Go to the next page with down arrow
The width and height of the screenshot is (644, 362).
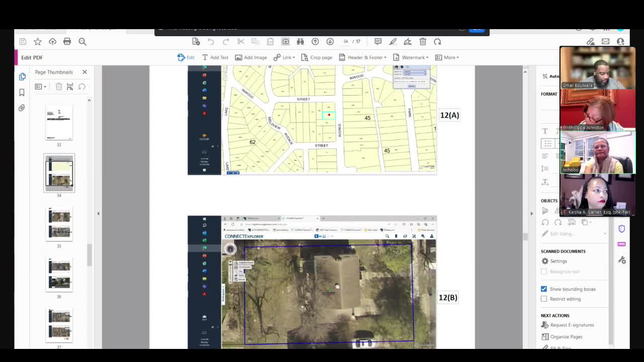click(330, 42)
